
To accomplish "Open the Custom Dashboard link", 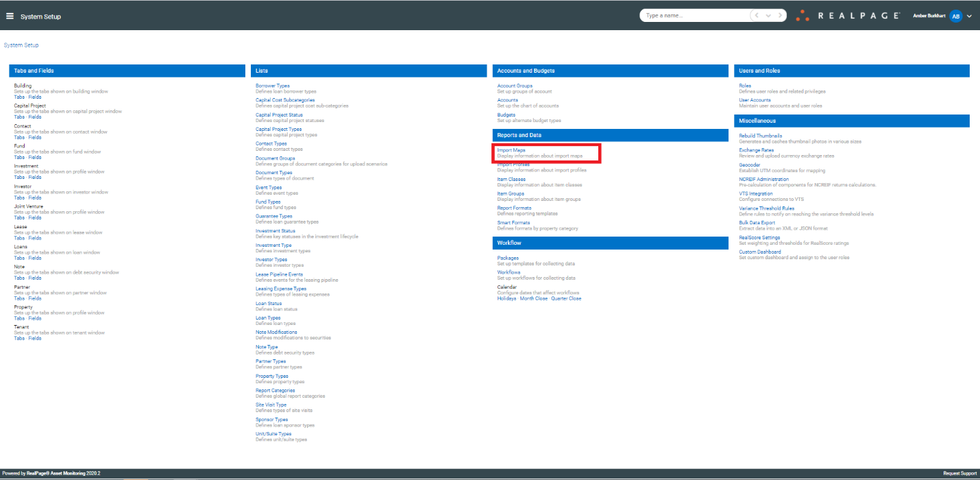I will [759, 252].
